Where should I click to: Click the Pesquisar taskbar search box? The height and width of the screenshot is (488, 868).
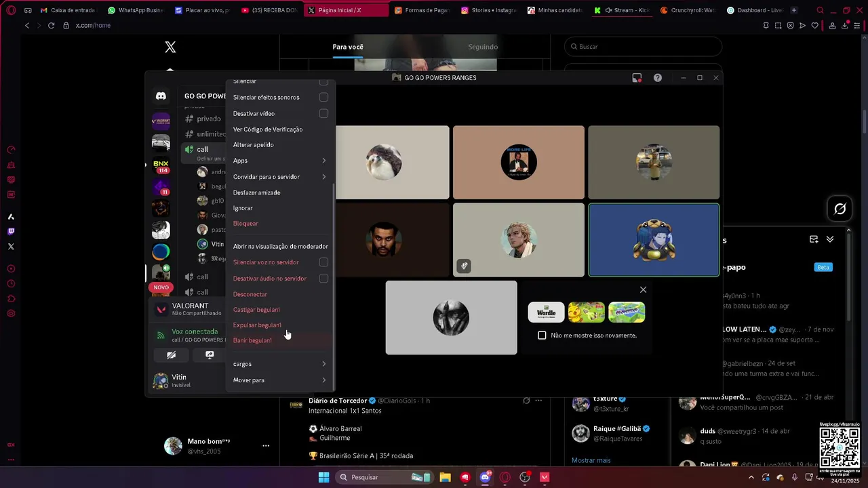(x=384, y=477)
